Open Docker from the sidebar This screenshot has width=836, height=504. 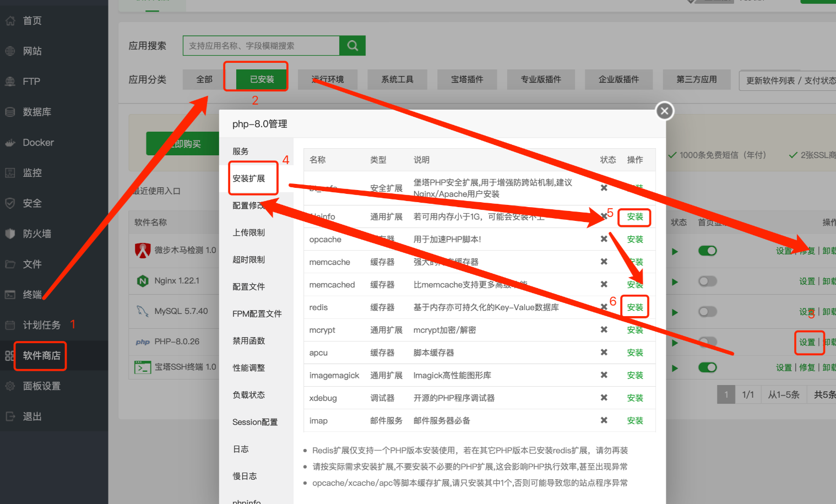tap(38, 143)
